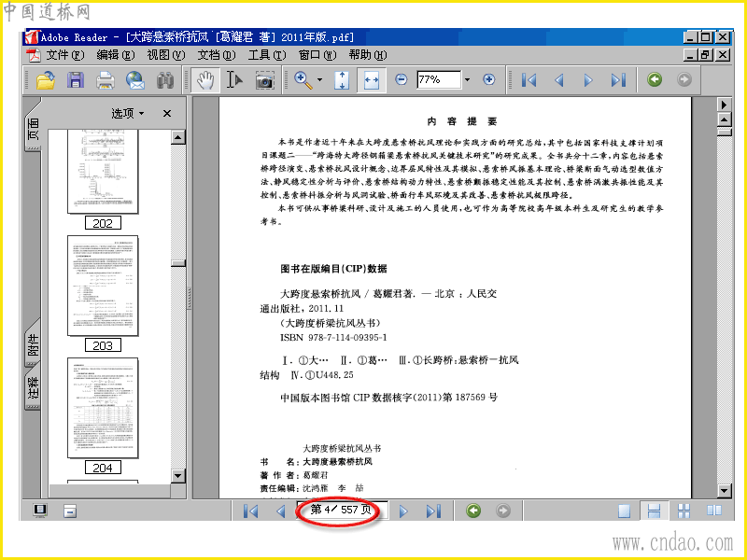Screen dimensions: 747x560
Task: Toggle the navigation pane status bar icon
Action: tap(40, 510)
